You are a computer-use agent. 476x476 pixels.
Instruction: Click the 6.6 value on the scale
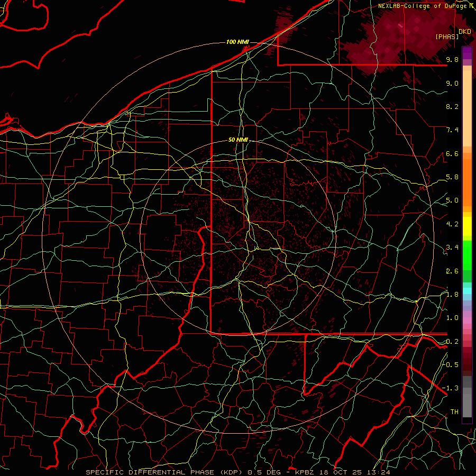452,153
